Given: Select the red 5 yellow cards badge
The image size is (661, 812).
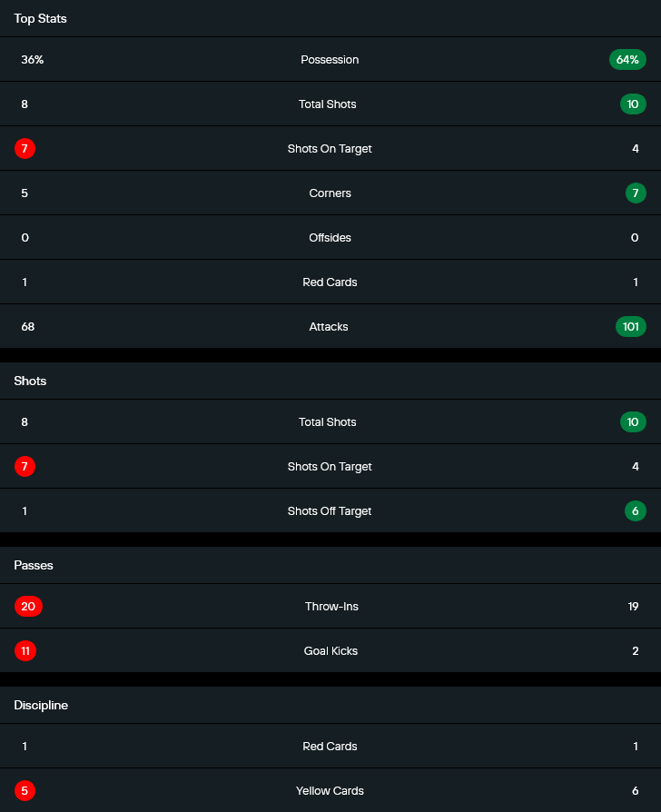Looking at the screenshot, I should click(x=25, y=790).
